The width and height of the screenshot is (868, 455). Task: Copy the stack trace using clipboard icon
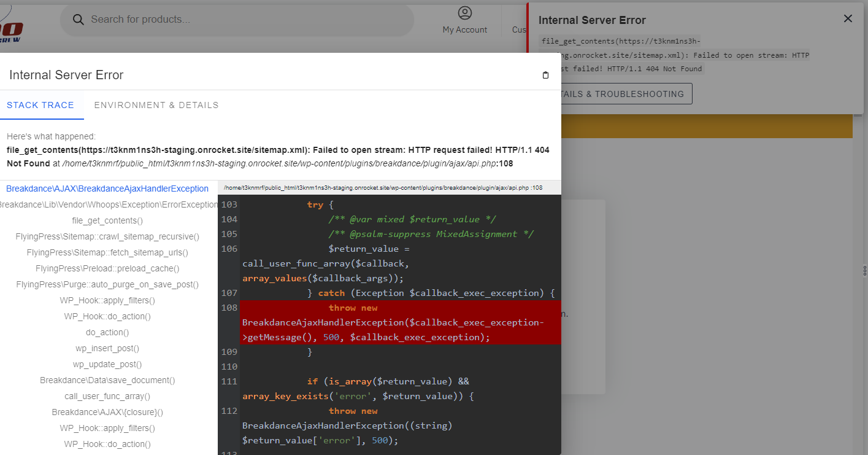545,75
